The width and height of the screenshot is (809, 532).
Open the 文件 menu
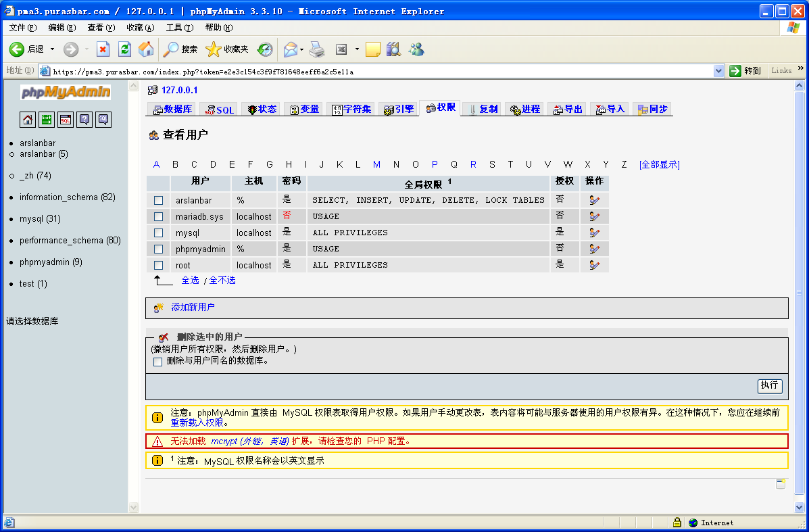[23, 27]
